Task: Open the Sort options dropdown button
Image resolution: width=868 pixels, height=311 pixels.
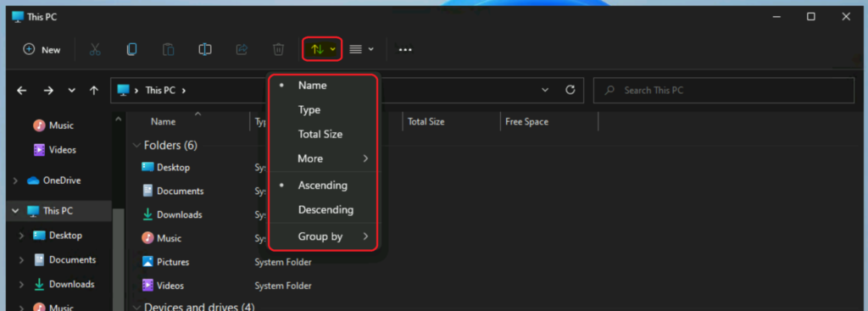Action: click(x=323, y=49)
